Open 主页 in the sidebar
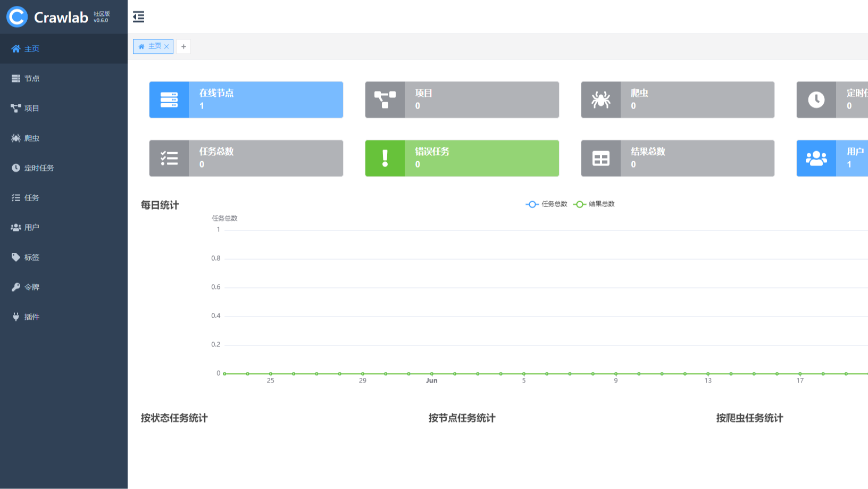The width and height of the screenshot is (868, 489). [x=64, y=48]
